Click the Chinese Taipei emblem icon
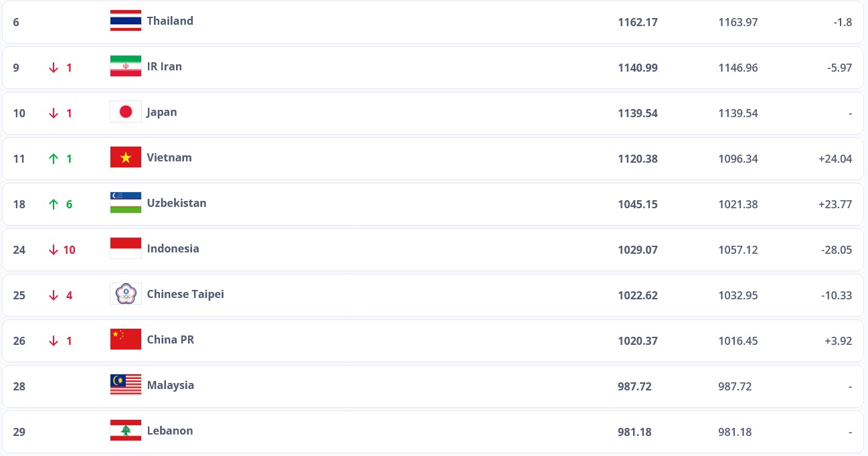The width and height of the screenshot is (868, 456). (x=125, y=294)
